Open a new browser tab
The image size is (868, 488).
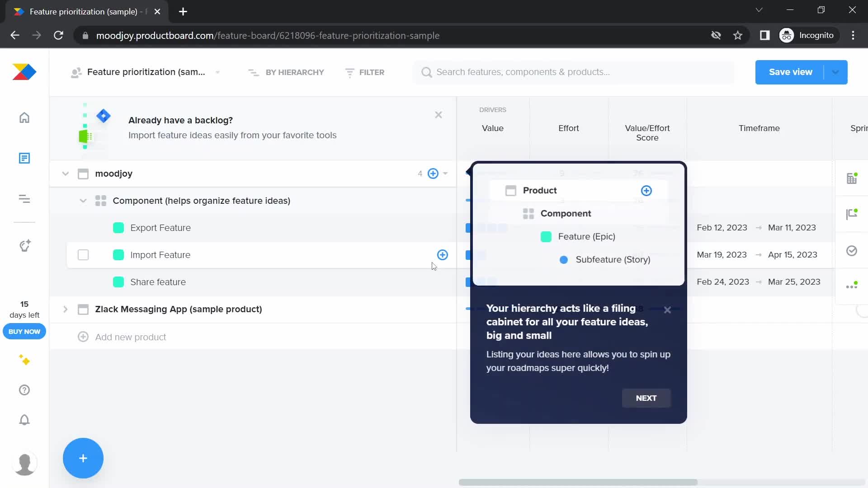pyautogui.click(x=183, y=12)
